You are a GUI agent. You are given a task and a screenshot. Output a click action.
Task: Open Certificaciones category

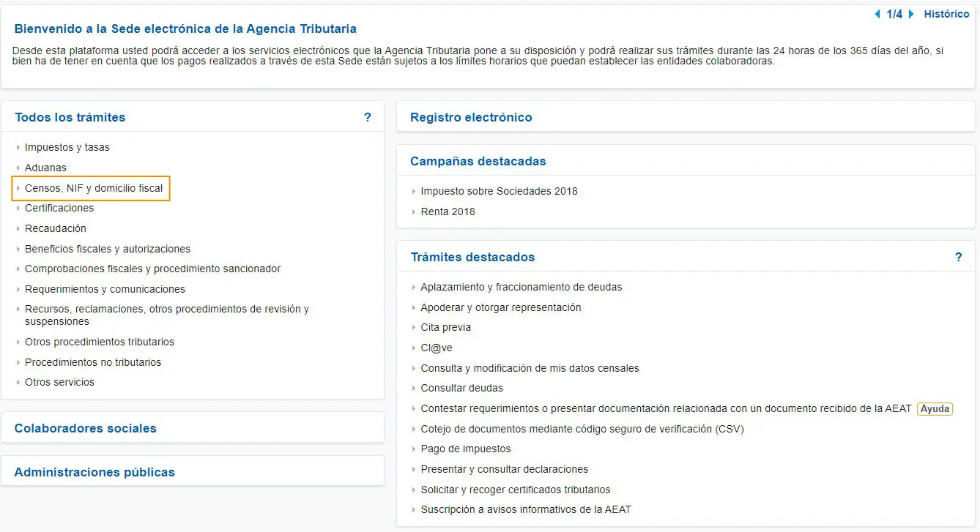pos(59,208)
